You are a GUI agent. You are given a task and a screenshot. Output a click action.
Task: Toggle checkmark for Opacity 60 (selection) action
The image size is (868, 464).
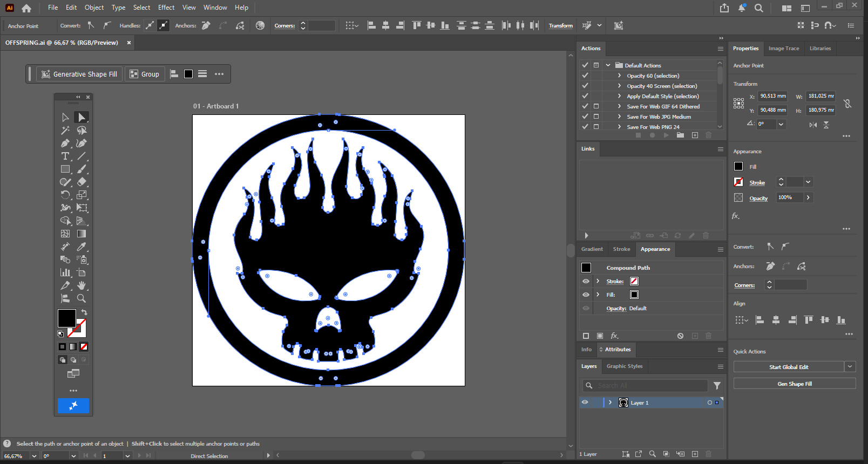(x=585, y=76)
